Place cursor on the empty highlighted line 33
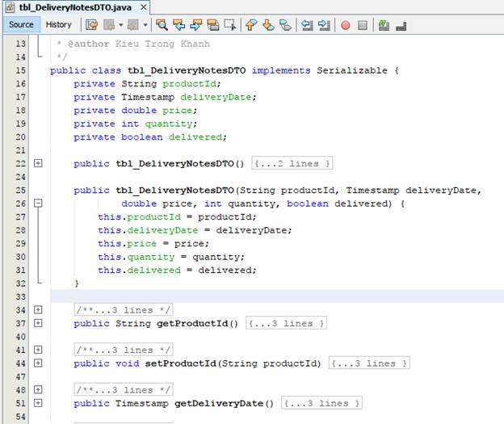 [277, 296]
